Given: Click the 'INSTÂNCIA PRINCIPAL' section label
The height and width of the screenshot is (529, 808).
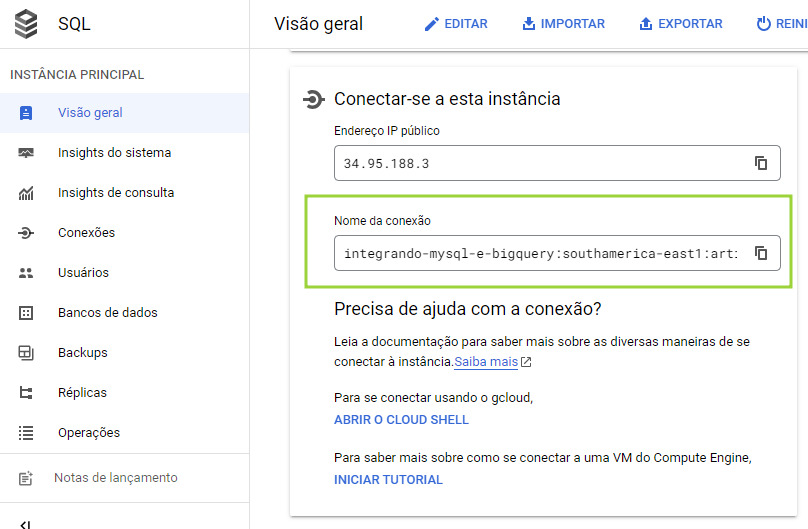Looking at the screenshot, I should click(77, 75).
